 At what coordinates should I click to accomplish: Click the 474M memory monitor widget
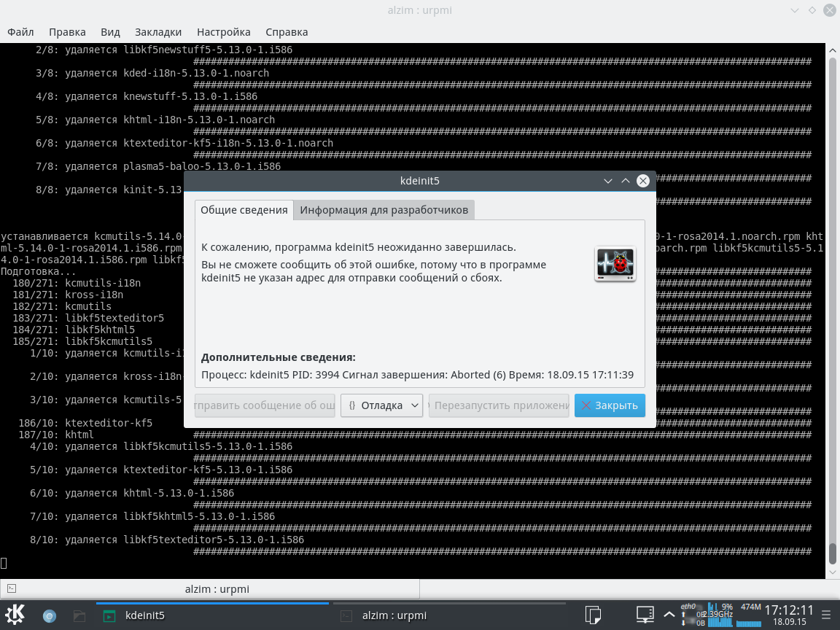749,615
